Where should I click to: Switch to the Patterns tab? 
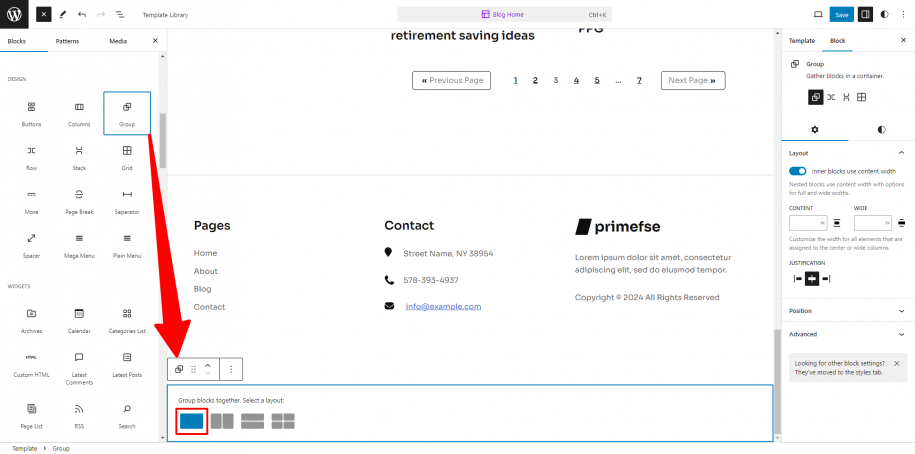[67, 41]
